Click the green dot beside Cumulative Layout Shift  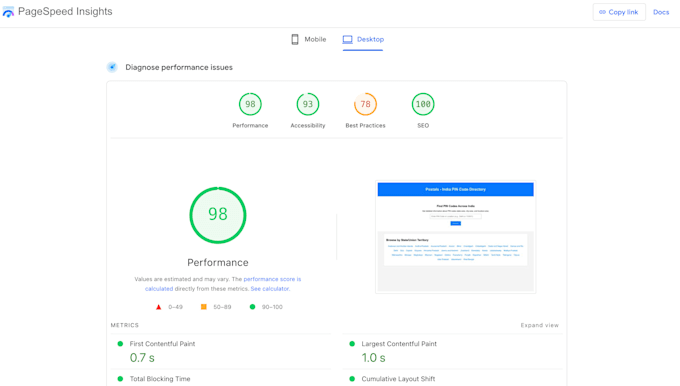pyautogui.click(x=352, y=379)
